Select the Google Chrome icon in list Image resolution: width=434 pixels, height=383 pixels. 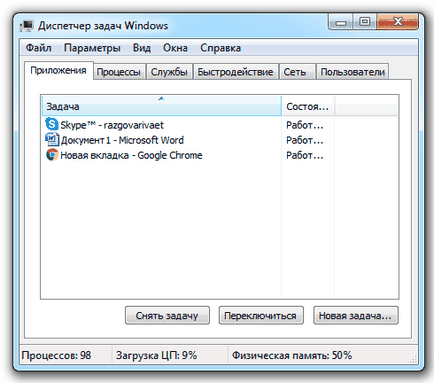point(52,155)
